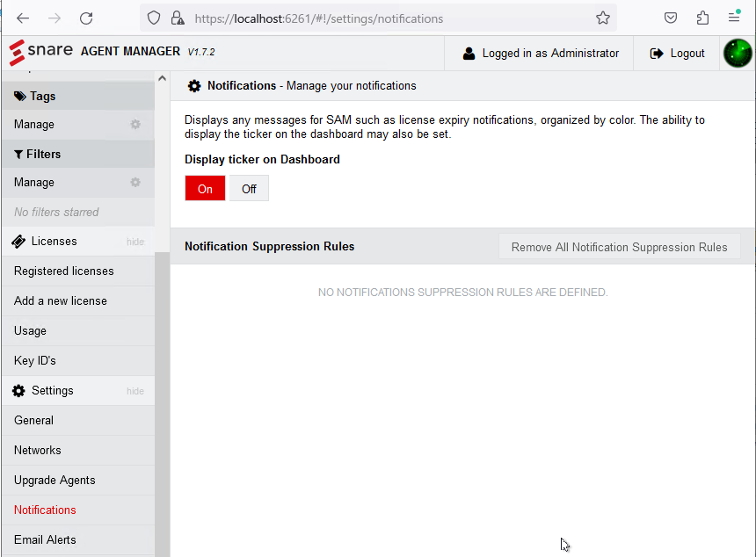Click the browser forward arrow
The image size is (756, 557).
(x=55, y=18)
